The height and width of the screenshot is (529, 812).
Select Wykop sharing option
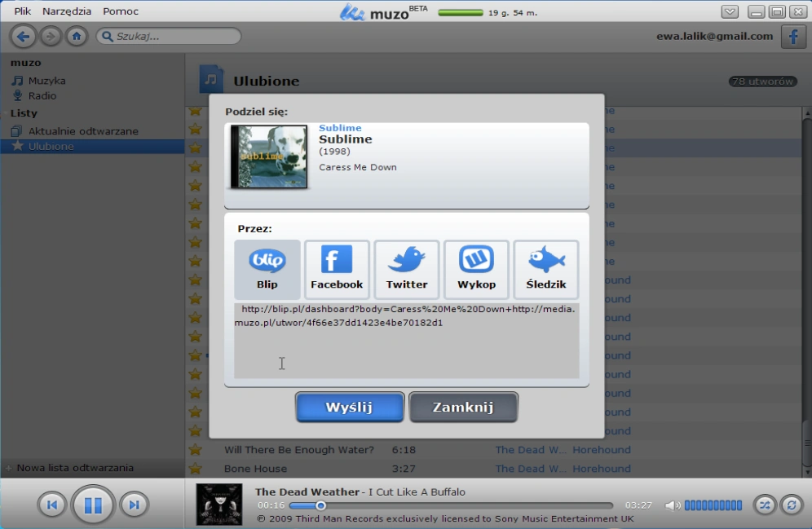point(476,269)
